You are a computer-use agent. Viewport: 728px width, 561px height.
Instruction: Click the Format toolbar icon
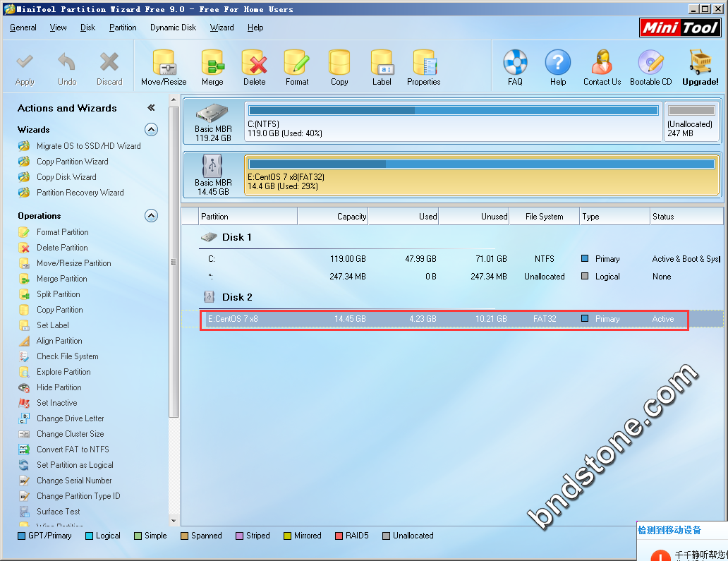(297, 62)
